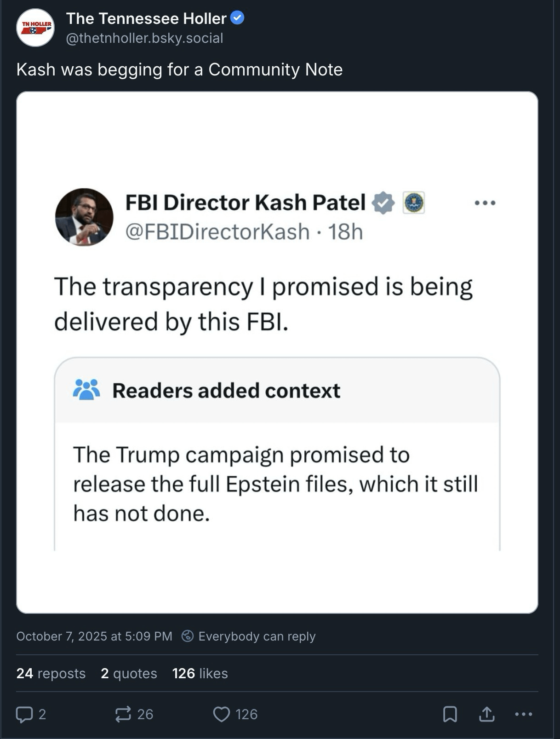Click Kash Patel's profile photo in screenshot
560x739 pixels.
tap(84, 217)
